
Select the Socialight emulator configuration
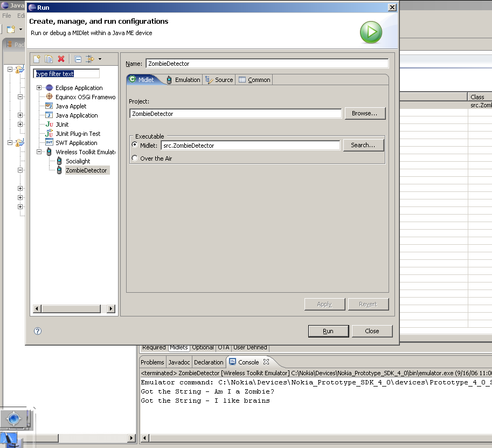(x=78, y=161)
